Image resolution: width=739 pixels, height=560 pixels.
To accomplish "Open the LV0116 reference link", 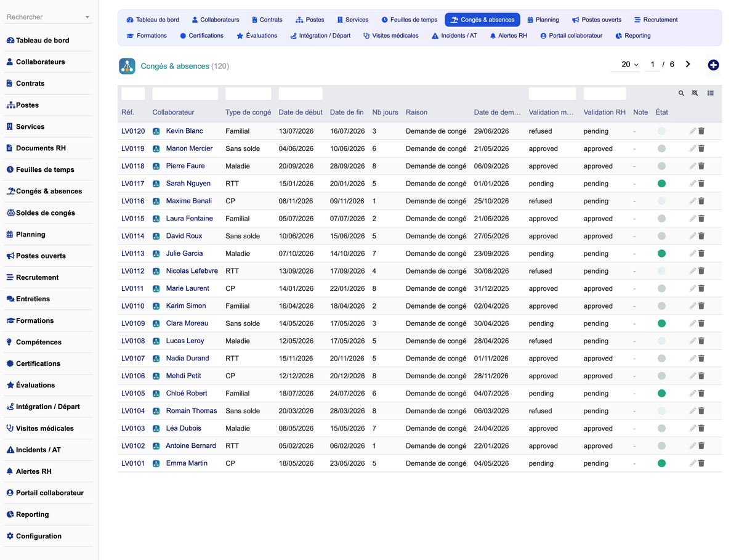I will pyautogui.click(x=133, y=201).
